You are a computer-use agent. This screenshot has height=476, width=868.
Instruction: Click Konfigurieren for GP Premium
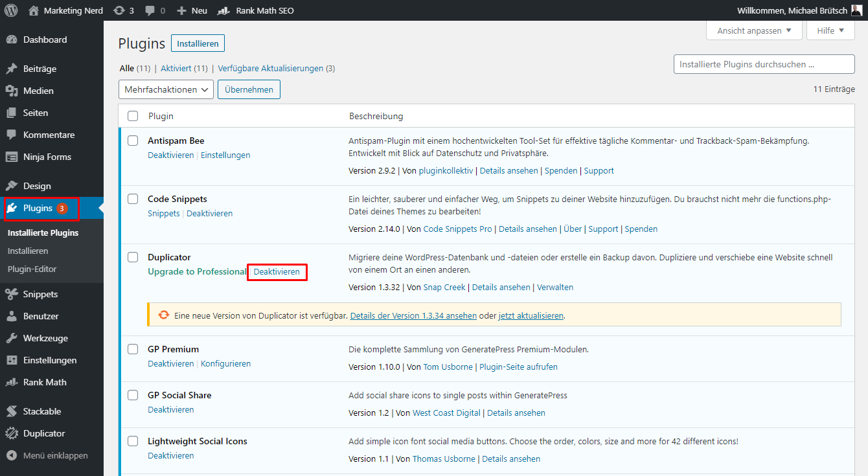(225, 364)
